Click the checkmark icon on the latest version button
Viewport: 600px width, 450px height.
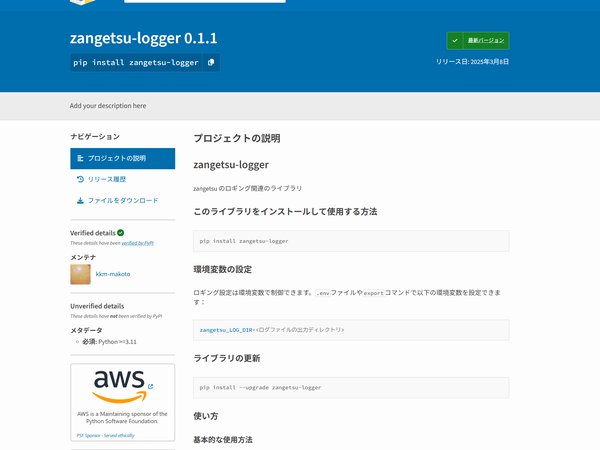[x=455, y=41]
